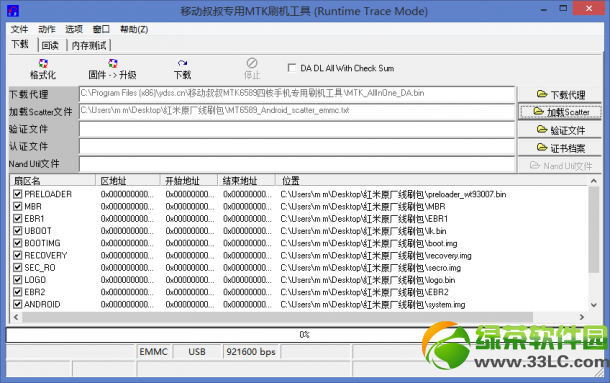Select the boot.img location path
The image size is (610, 383).
369,243
